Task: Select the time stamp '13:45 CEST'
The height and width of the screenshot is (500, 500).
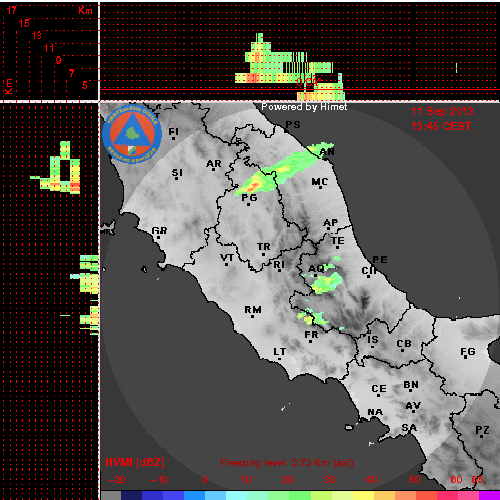Action: 441,126
